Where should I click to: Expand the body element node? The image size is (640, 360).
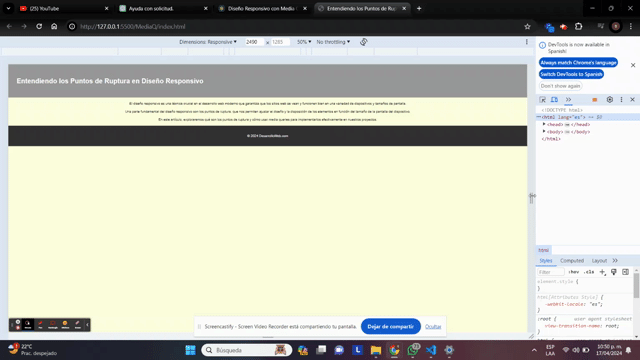pyautogui.click(x=544, y=131)
